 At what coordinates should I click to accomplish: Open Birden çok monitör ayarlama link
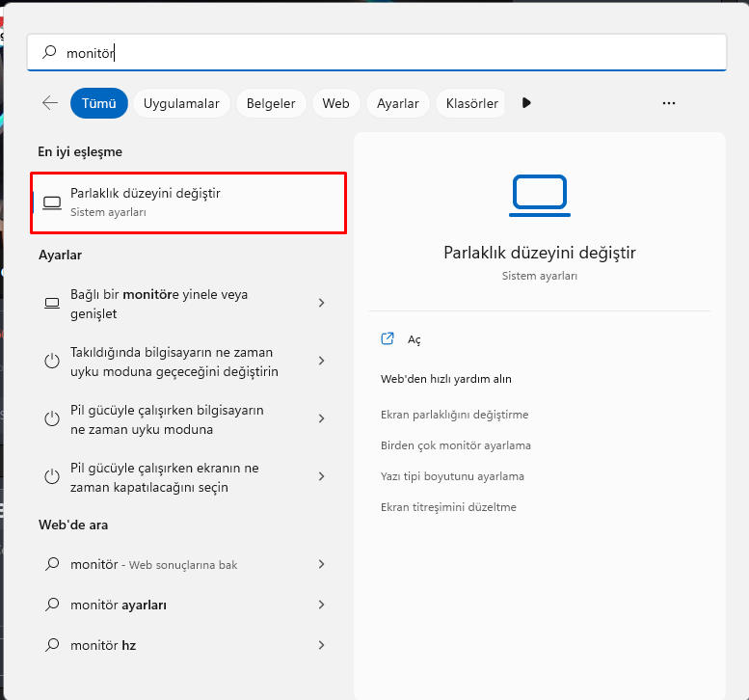(456, 445)
